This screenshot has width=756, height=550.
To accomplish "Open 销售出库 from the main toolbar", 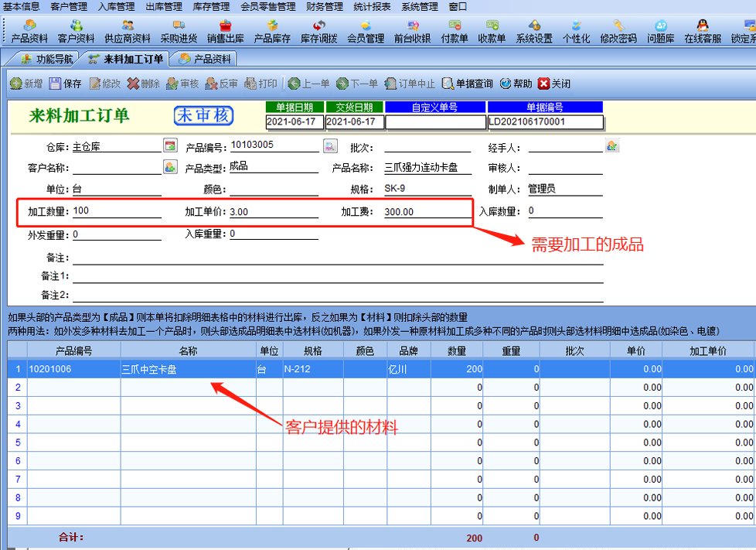I will (224, 32).
